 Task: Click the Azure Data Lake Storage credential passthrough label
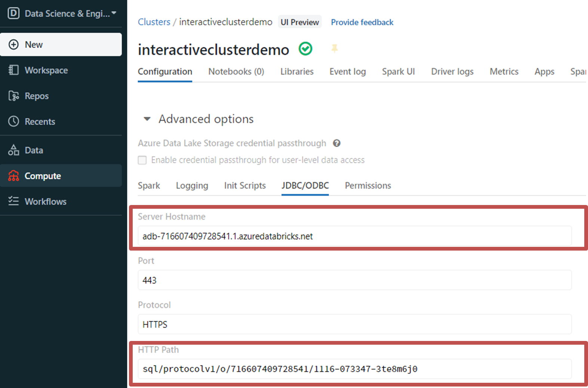(232, 143)
